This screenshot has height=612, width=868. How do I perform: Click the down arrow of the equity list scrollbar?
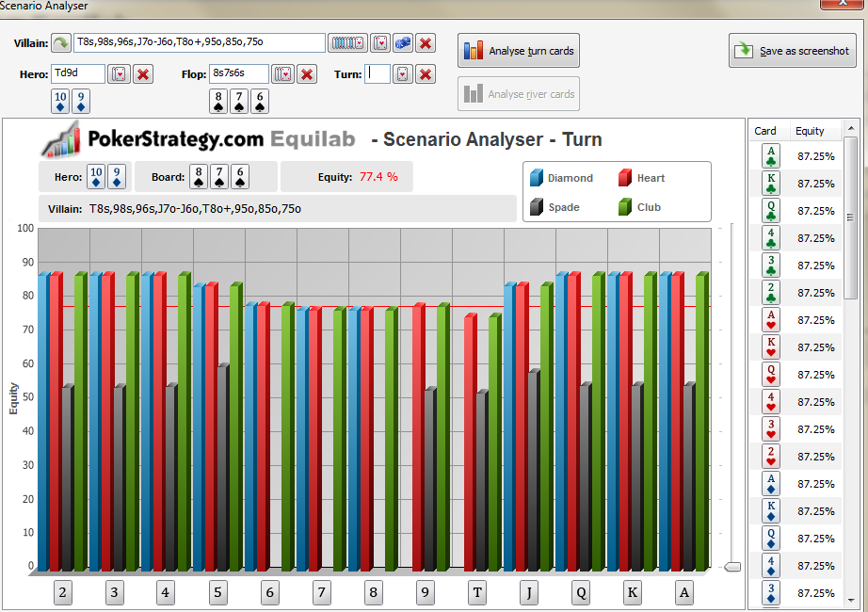click(x=851, y=600)
